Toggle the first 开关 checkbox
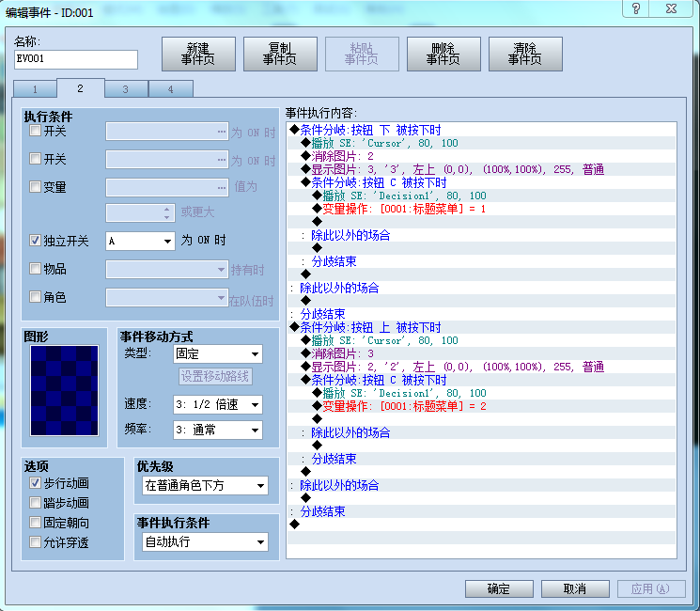Screen dimensions: 700x611 (x=35, y=131)
